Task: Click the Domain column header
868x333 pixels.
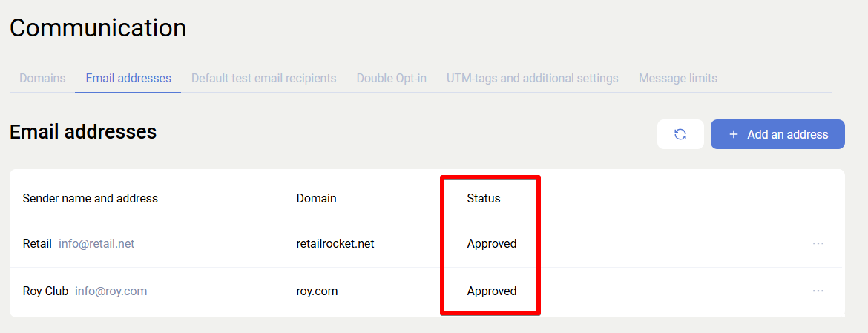Action: (317, 198)
